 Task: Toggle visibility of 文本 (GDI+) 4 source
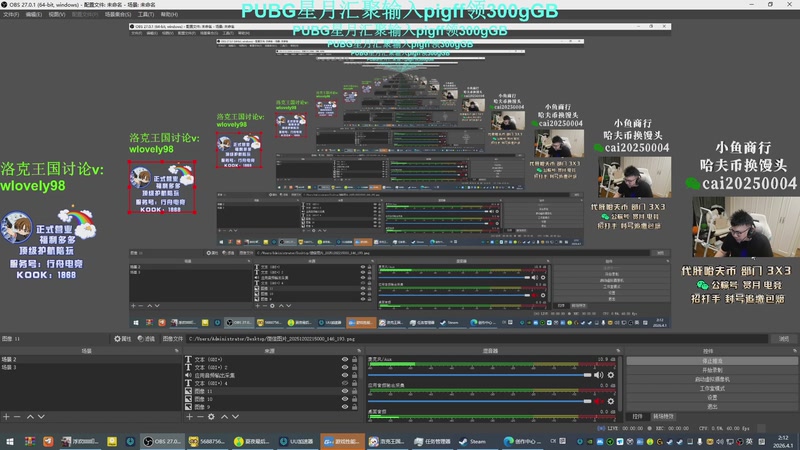tap(345, 383)
